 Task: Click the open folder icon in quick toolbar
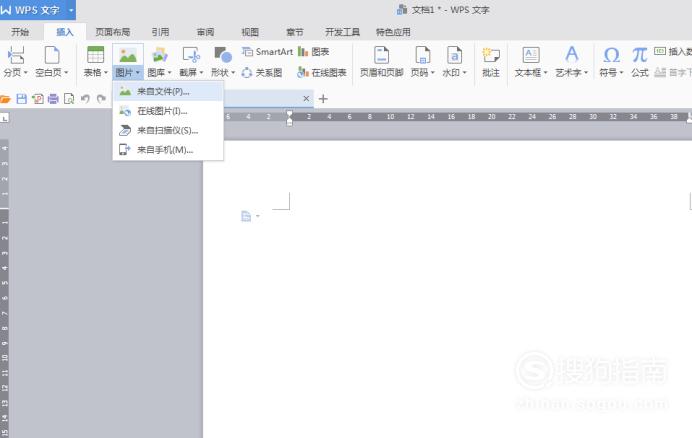[5, 99]
